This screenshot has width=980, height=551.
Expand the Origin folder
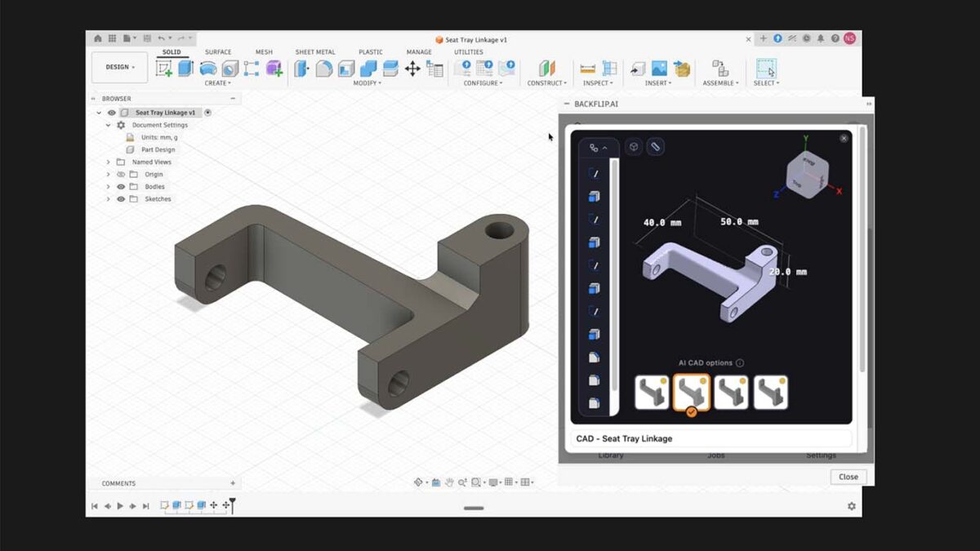pos(108,174)
